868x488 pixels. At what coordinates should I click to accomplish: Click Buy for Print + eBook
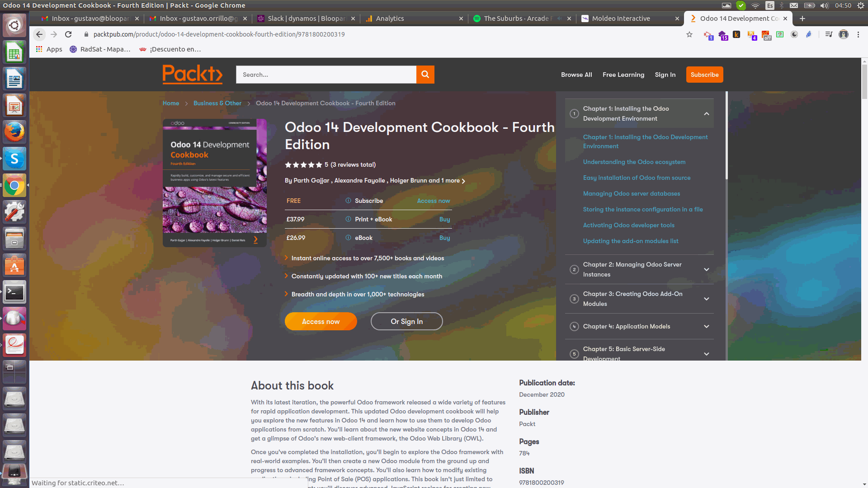444,219
